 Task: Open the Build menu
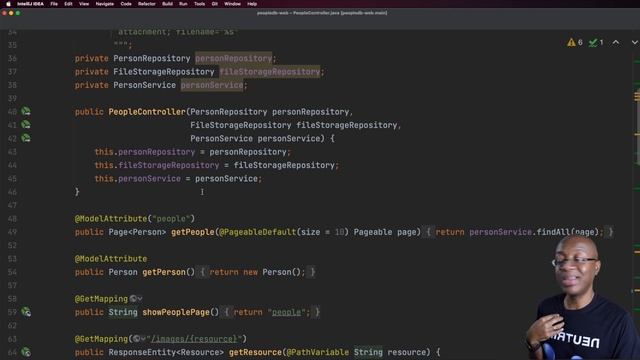click(x=167, y=4)
